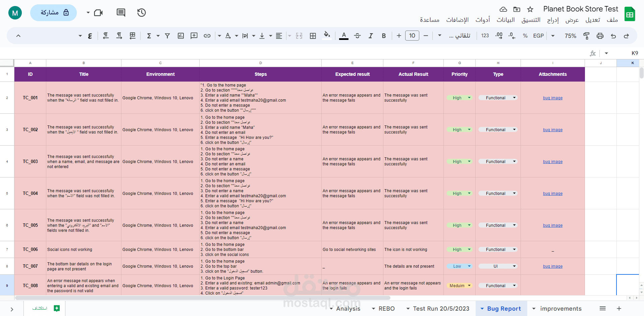
Task: Open the ملف menu
Action: pos(612,20)
